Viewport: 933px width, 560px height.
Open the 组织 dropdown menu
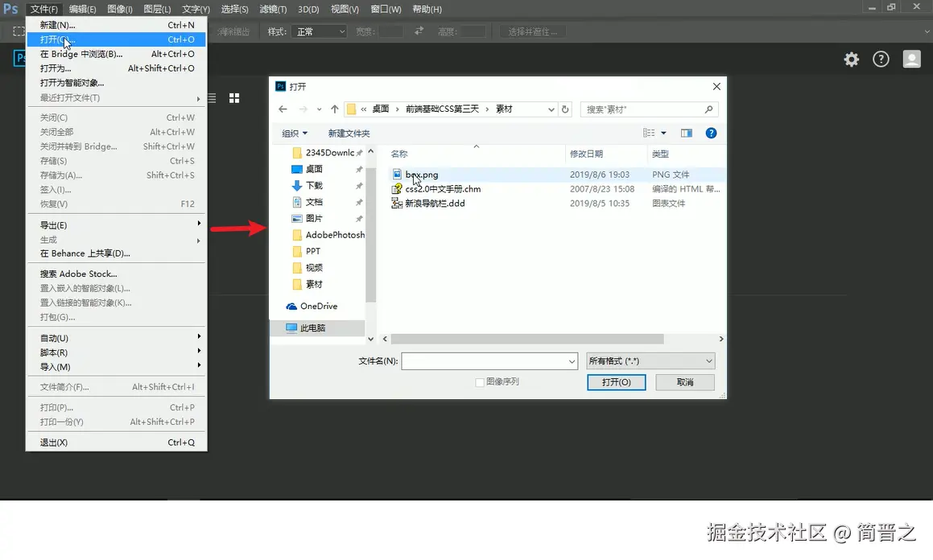coord(295,134)
